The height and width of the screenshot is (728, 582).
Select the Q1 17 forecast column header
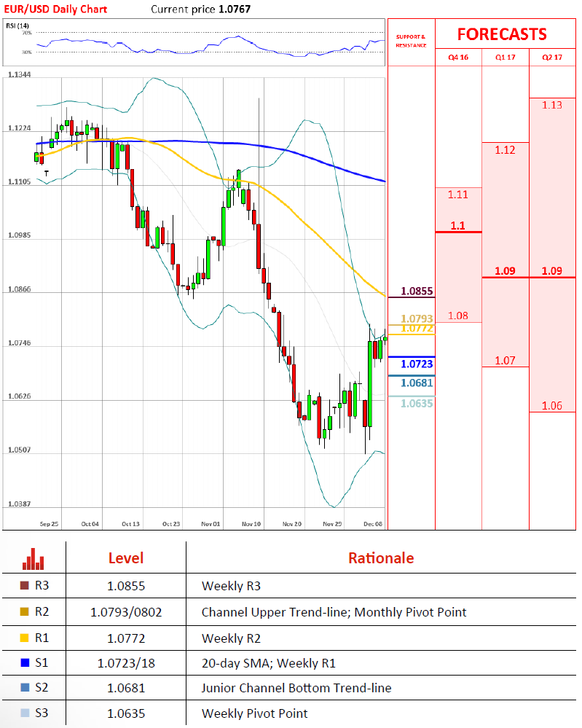pos(505,57)
